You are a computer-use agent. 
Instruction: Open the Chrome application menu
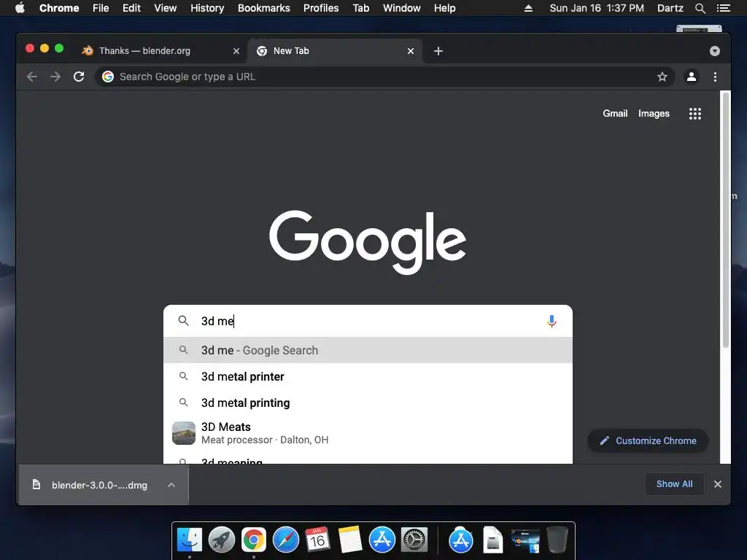tap(59, 8)
